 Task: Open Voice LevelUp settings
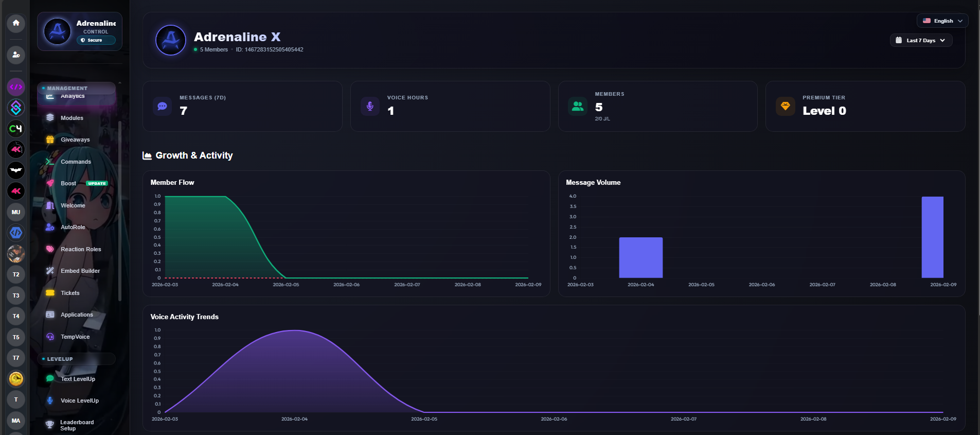(x=79, y=401)
